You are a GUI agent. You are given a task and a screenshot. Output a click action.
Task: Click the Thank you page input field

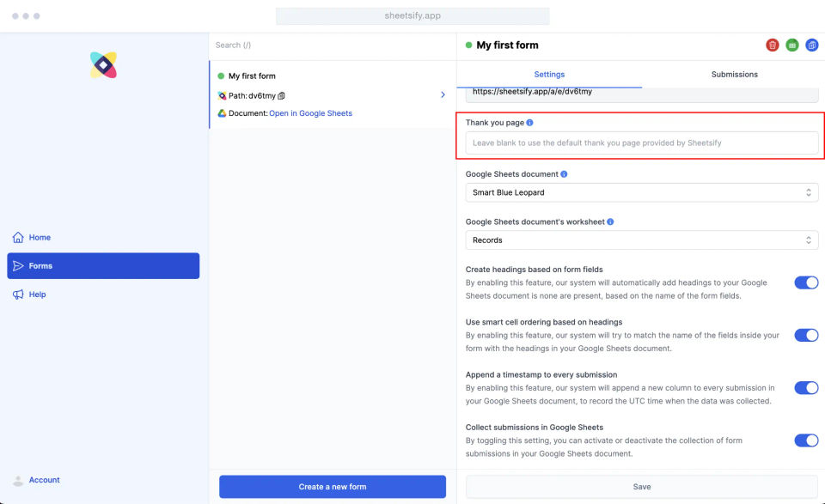[641, 143]
